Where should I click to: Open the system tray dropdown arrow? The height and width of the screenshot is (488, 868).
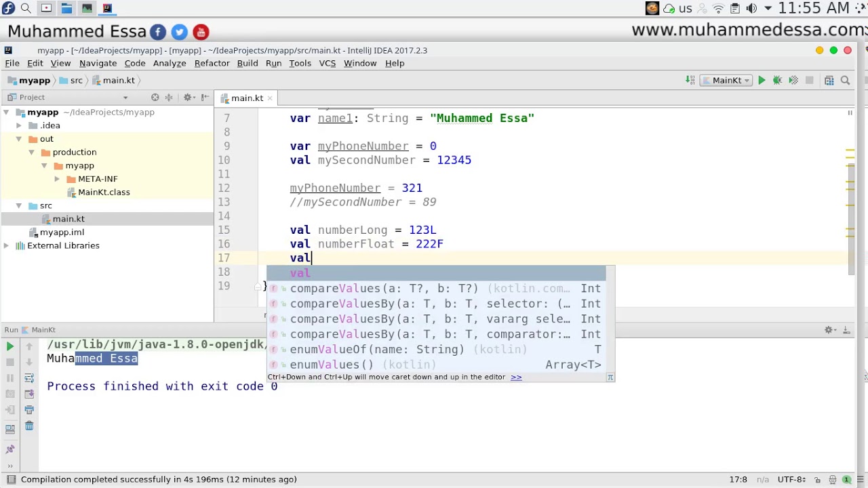[x=768, y=8]
